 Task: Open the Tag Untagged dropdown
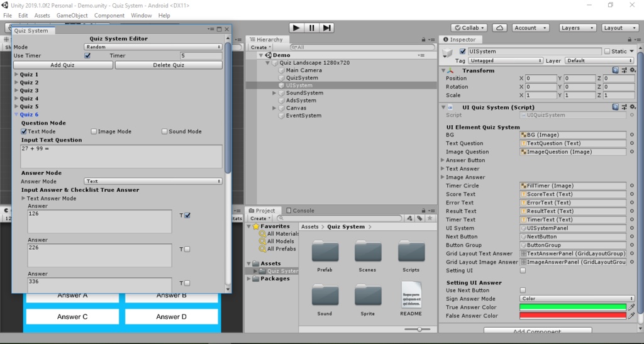pyautogui.click(x=505, y=60)
